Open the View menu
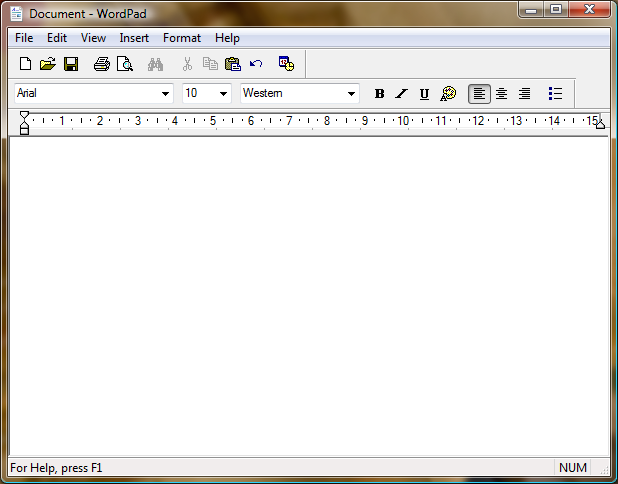 [93, 38]
